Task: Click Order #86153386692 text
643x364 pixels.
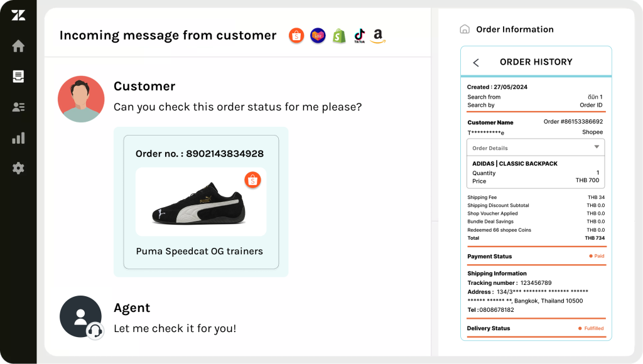Action: coord(573,122)
